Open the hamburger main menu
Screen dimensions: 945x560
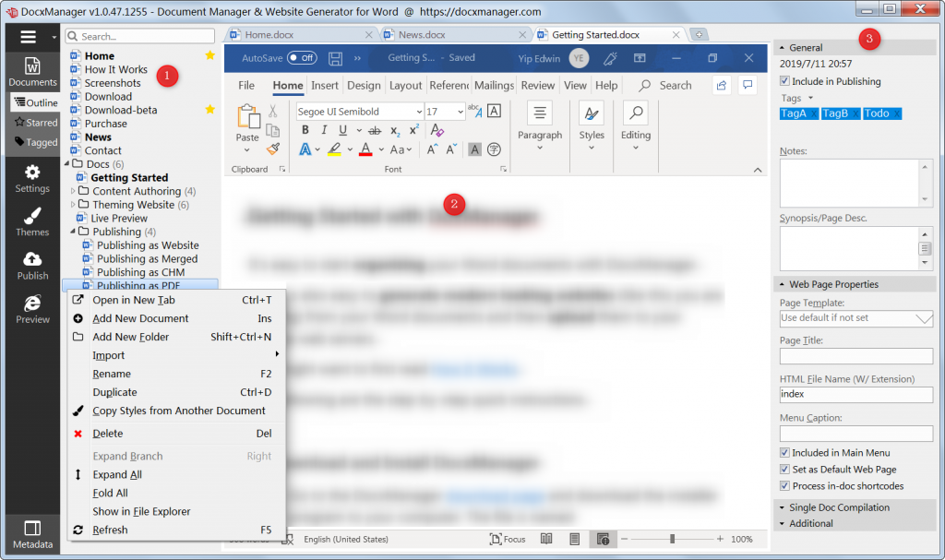[x=29, y=37]
